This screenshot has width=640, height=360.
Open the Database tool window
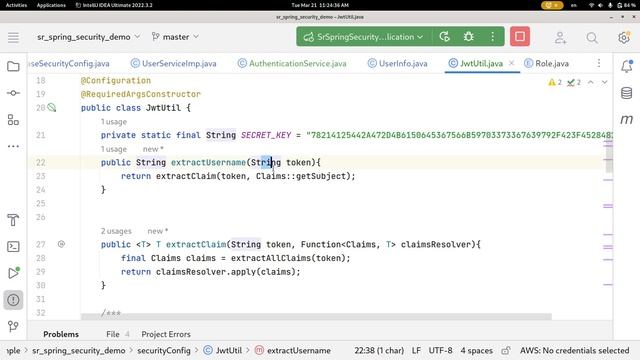point(627,93)
